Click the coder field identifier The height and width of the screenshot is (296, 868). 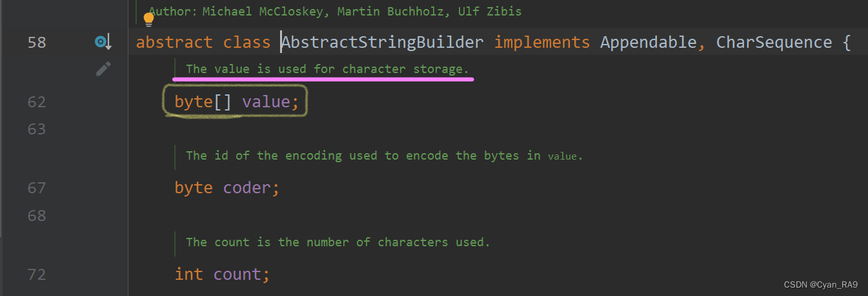coord(247,188)
